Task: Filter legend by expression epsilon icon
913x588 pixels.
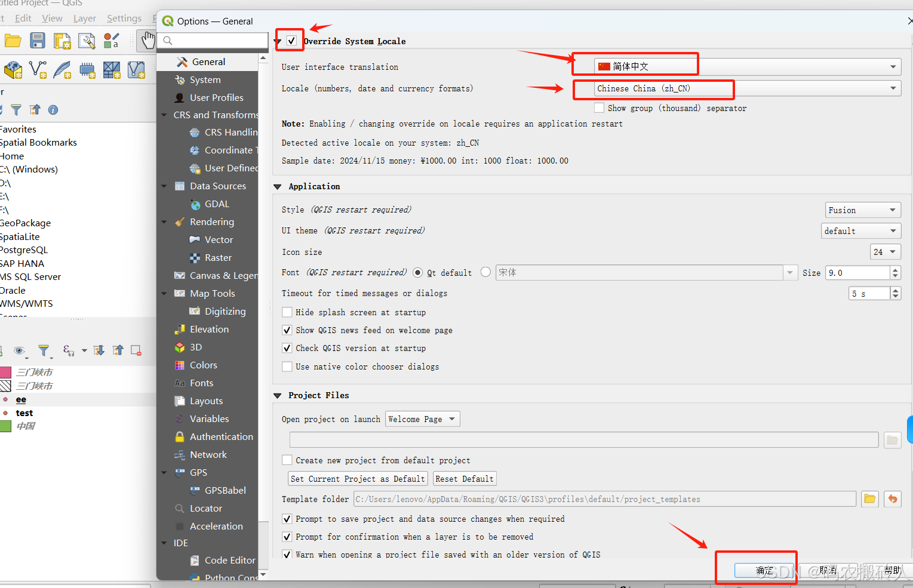Action: 69,350
